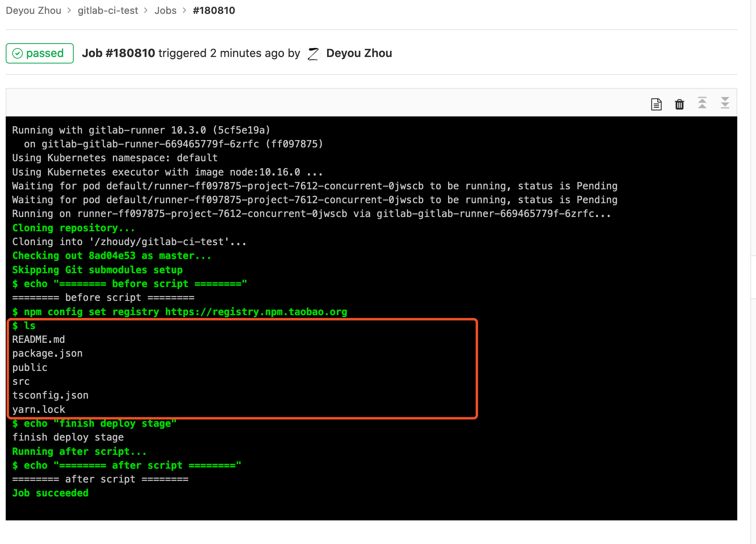Open Deyou Zhou user avatar

(313, 53)
